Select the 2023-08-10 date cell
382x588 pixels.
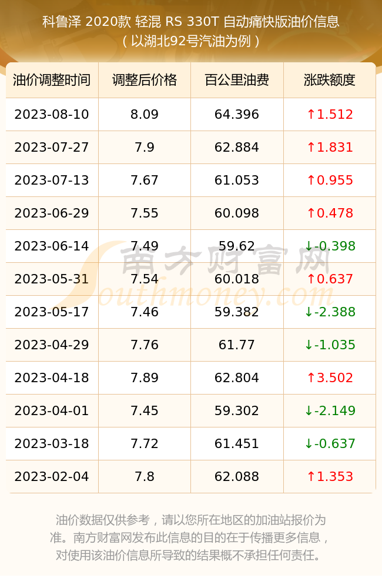[x=52, y=115]
